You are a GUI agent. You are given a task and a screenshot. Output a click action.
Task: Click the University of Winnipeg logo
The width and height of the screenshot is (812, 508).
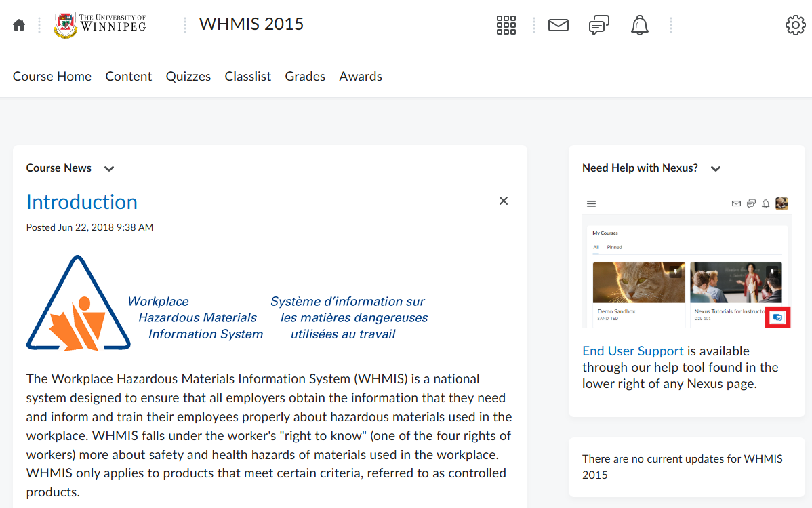[x=100, y=25]
